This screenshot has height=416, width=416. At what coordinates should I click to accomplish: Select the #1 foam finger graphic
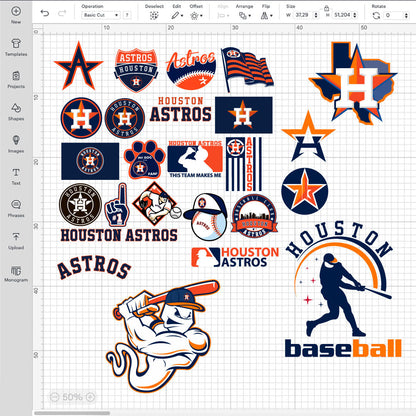[x=117, y=205]
